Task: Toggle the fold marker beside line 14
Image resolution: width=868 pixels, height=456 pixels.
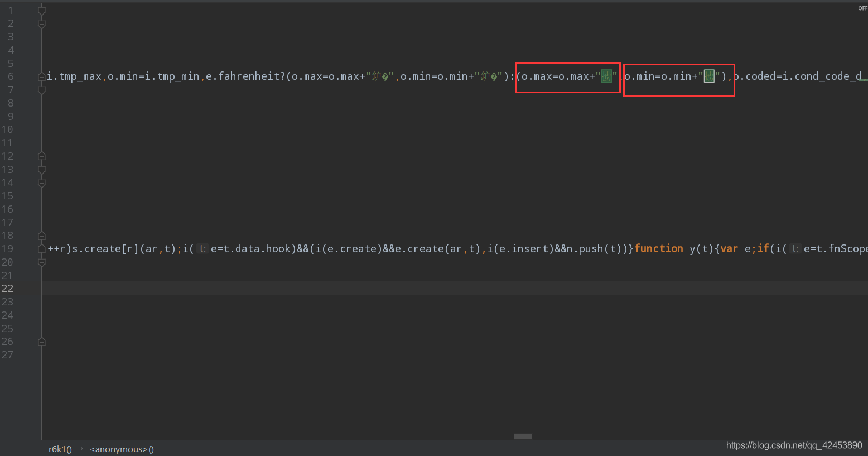Action: pyautogui.click(x=42, y=183)
